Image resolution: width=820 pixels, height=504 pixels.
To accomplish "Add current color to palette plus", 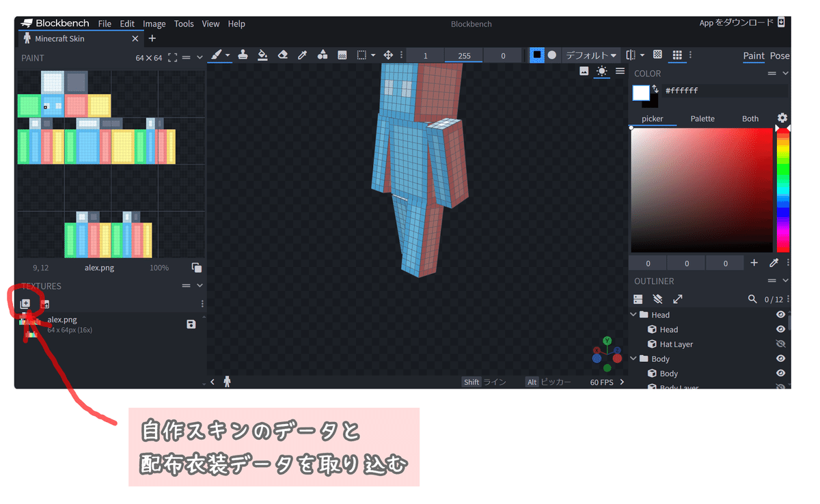I will (x=754, y=263).
